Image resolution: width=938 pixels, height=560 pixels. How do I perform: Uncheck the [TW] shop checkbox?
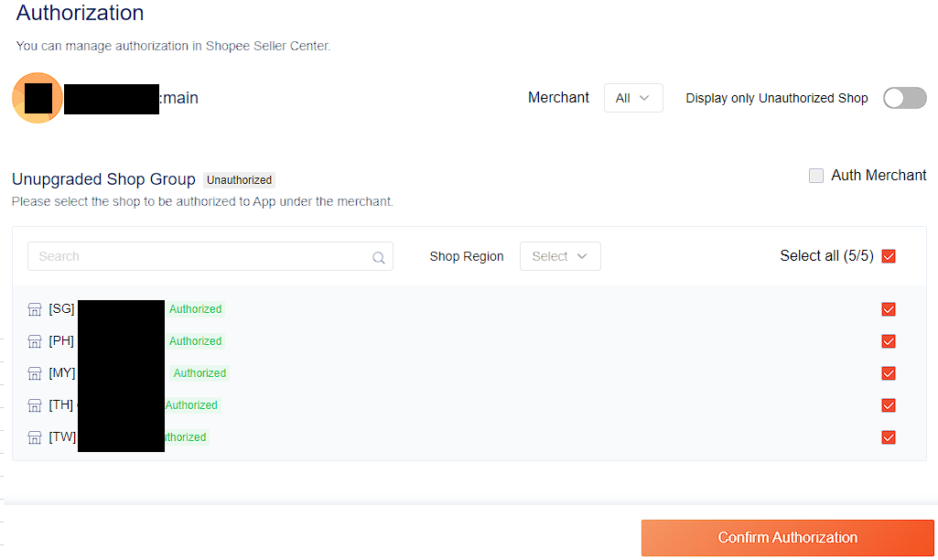[888, 437]
